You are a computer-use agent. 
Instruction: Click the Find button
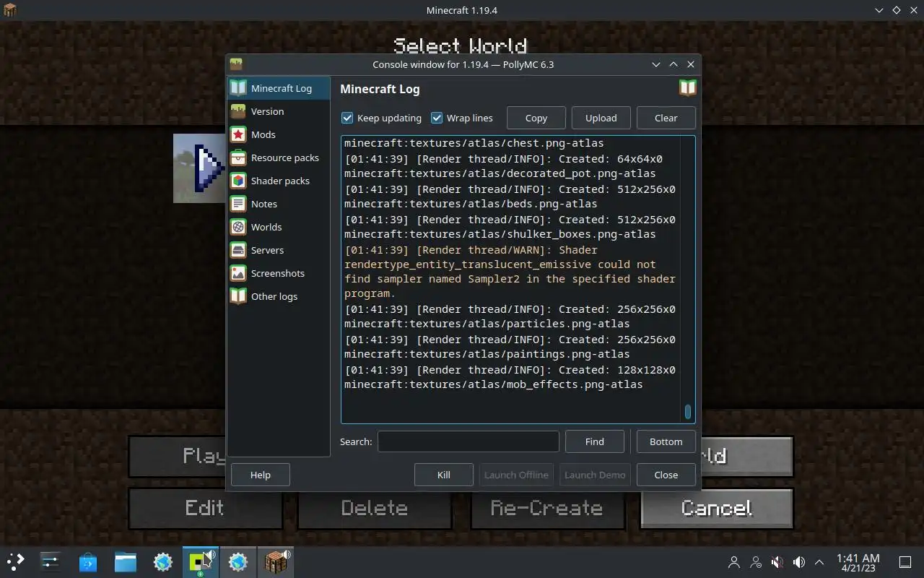(595, 441)
